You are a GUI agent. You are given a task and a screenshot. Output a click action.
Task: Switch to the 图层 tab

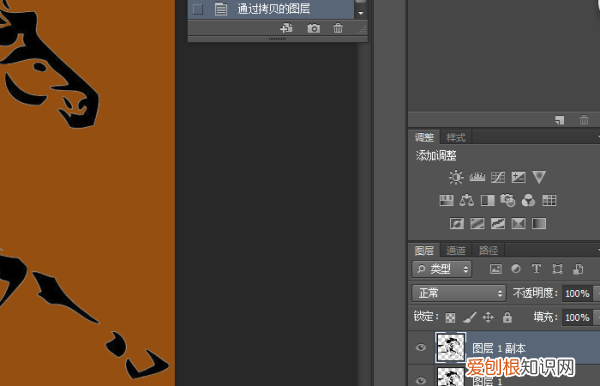click(424, 250)
